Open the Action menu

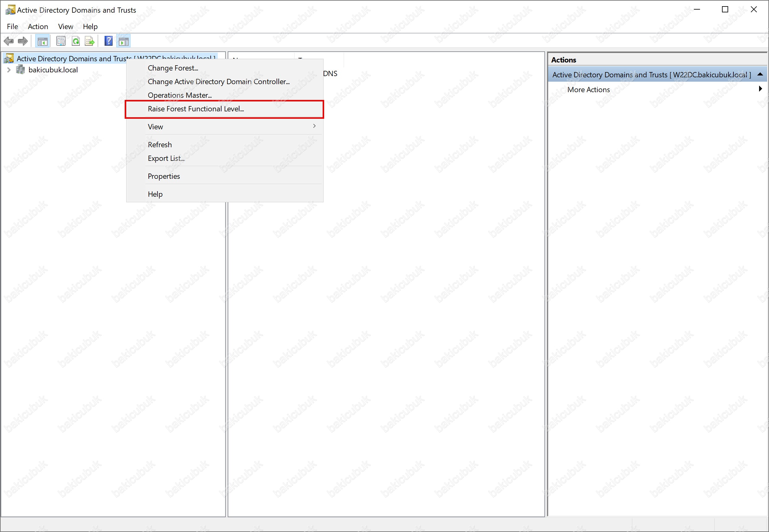(38, 27)
